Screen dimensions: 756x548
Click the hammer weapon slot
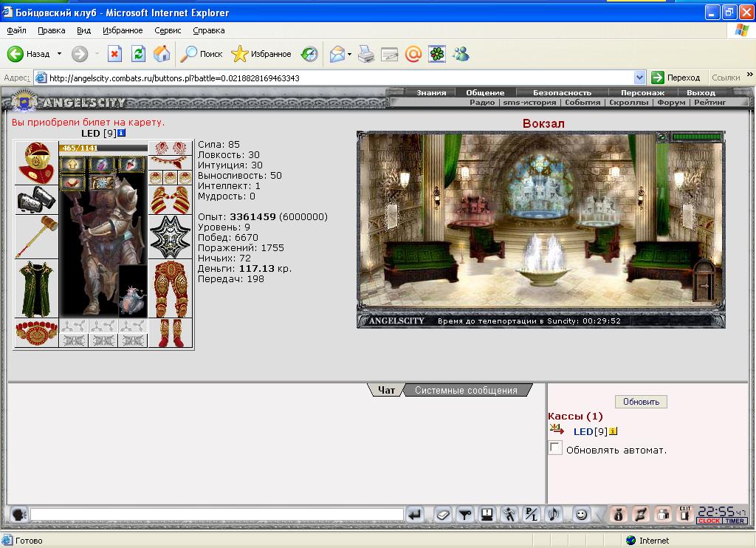(x=36, y=237)
